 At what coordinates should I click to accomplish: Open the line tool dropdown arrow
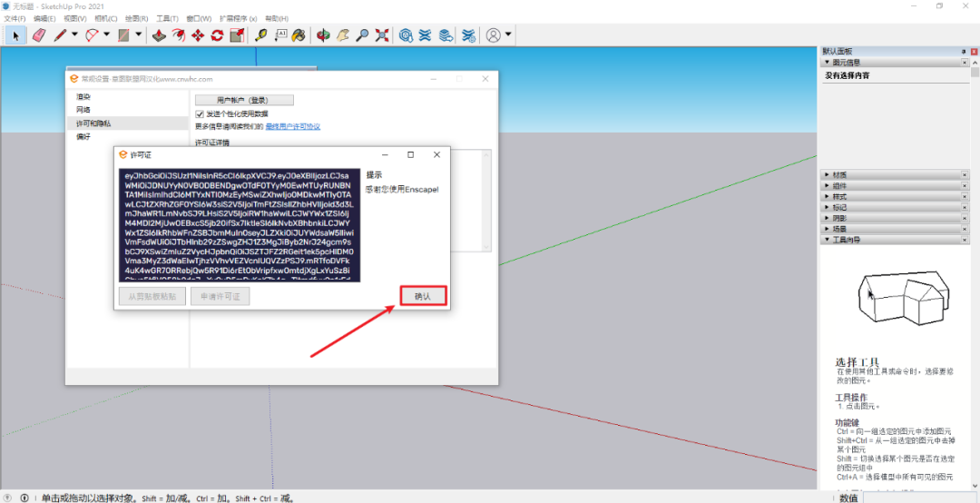point(74,35)
